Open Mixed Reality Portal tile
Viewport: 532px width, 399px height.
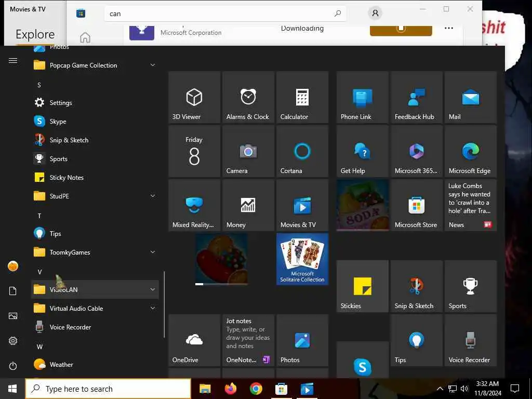click(194, 205)
